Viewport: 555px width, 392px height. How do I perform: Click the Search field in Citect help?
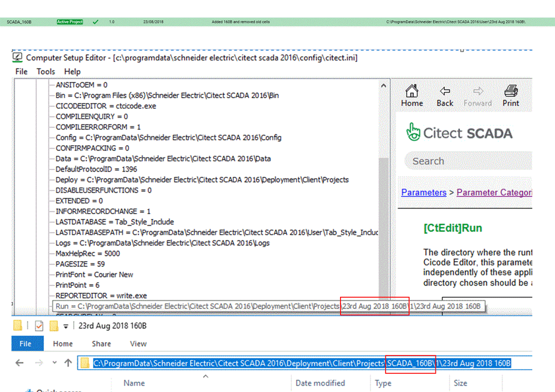(468, 161)
